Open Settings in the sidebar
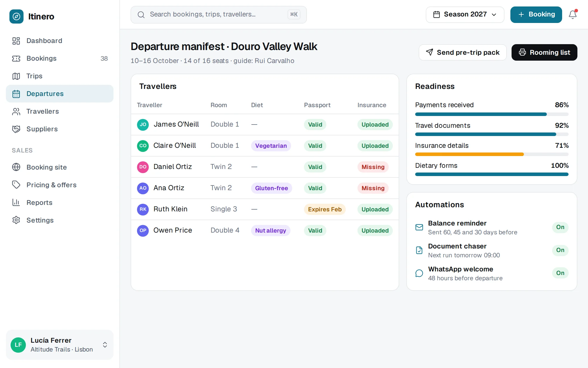The height and width of the screenshot is (368, 588). 60,220
